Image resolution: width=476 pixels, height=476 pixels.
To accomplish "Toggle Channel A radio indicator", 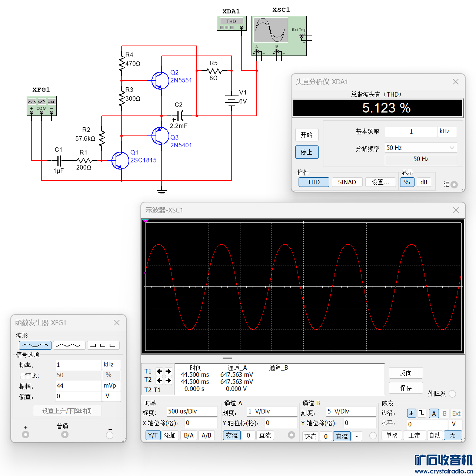I will click(292, 435).
